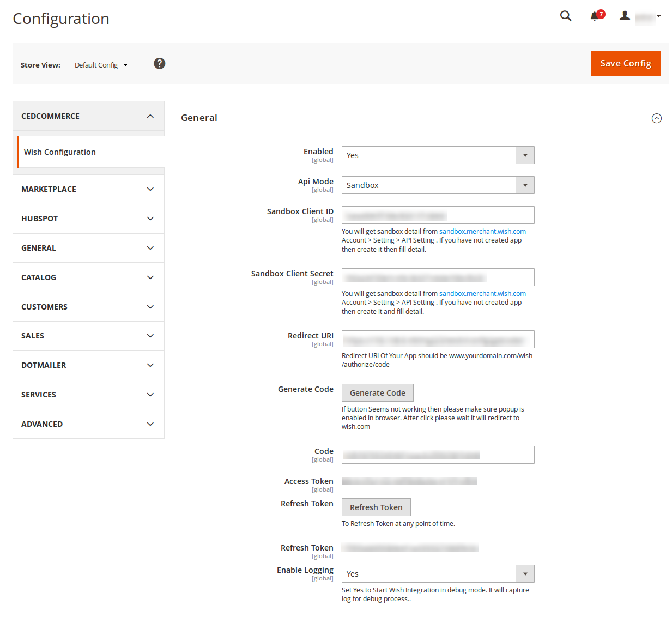Expand the MARKETPLACE section
Screen dimensions: 672x617
point(88,189)
